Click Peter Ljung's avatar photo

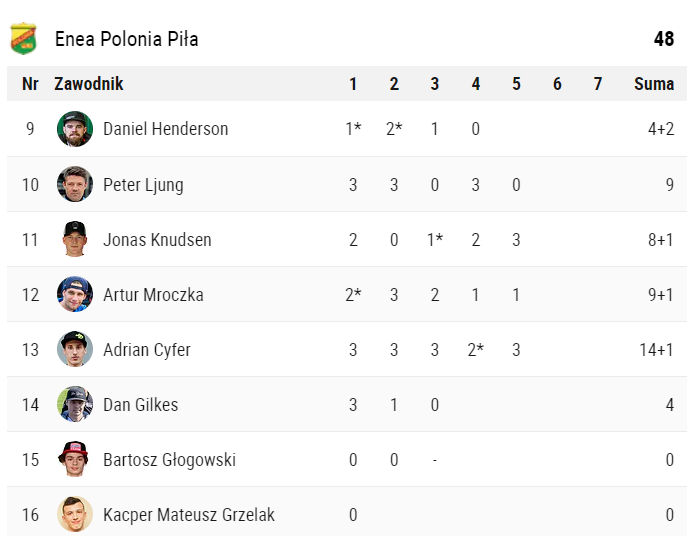tap(75, 184)
